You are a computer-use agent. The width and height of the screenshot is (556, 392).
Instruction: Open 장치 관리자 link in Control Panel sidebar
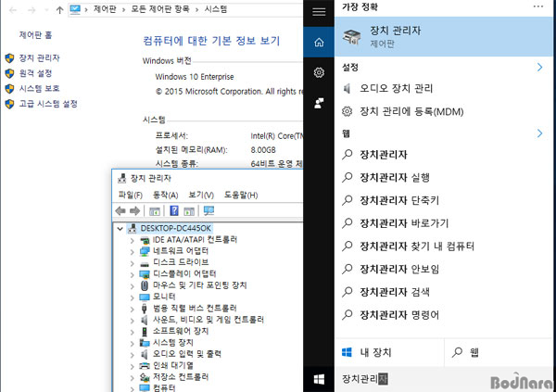(x=39, y=57)
